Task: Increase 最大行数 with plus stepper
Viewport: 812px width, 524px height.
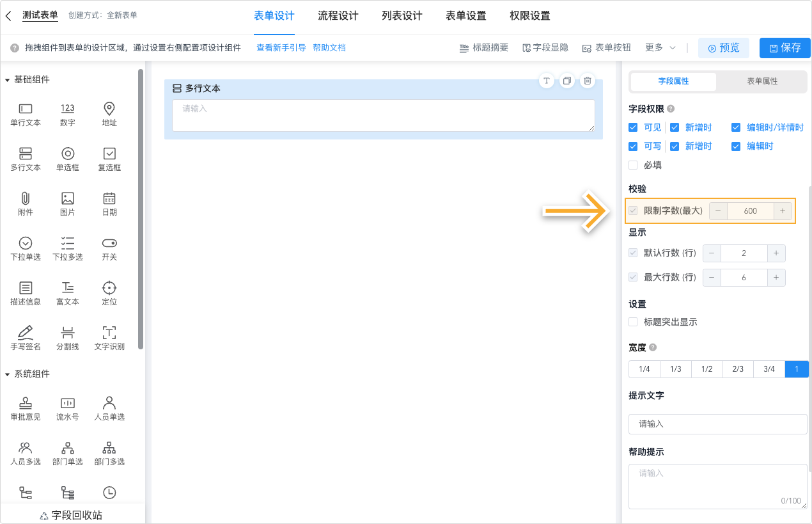Action: [776, 277]
